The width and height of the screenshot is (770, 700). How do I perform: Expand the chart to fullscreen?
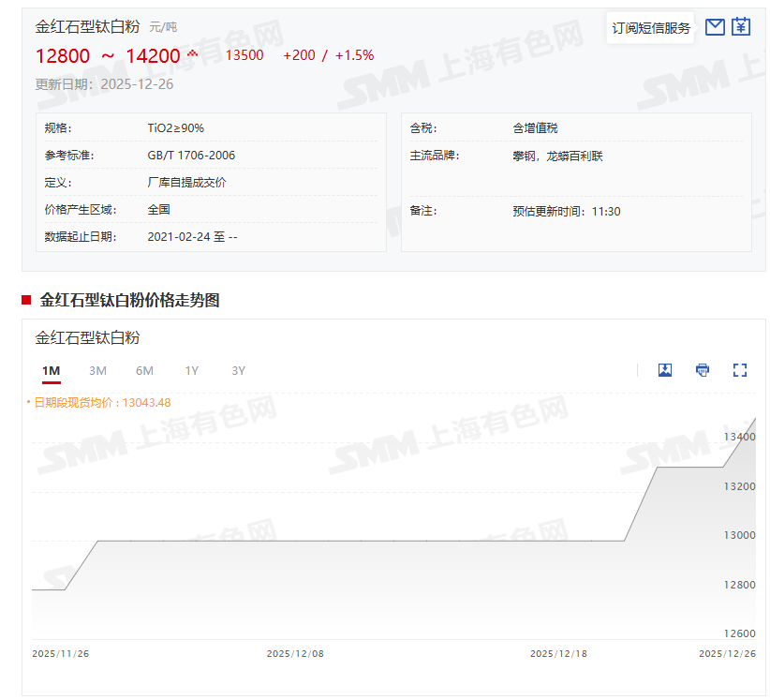point(740,370)
